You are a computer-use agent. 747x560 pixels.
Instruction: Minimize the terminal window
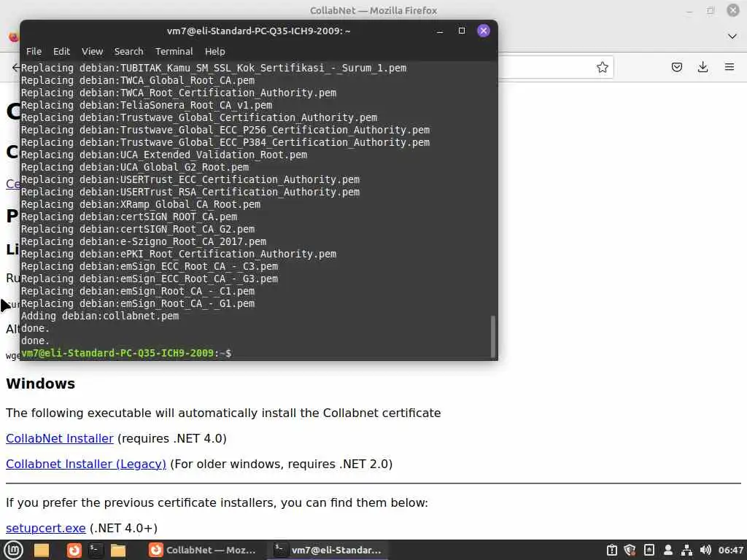click(x=440, y=31)
